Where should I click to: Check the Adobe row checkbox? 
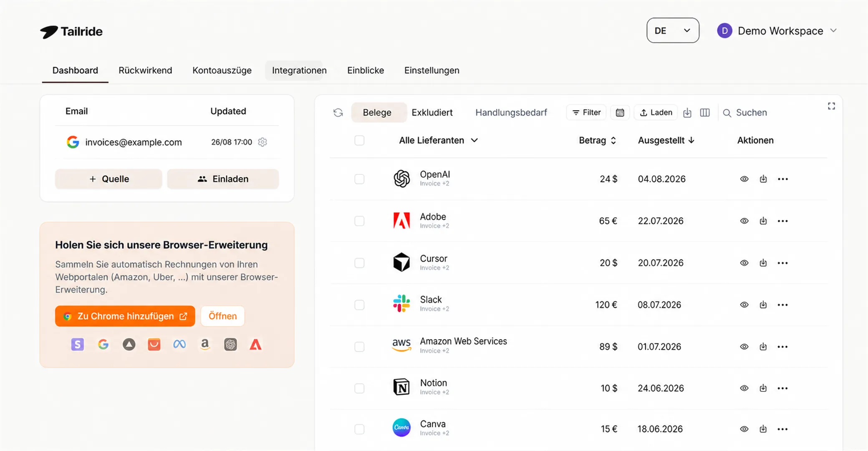[x=359, y=221]
